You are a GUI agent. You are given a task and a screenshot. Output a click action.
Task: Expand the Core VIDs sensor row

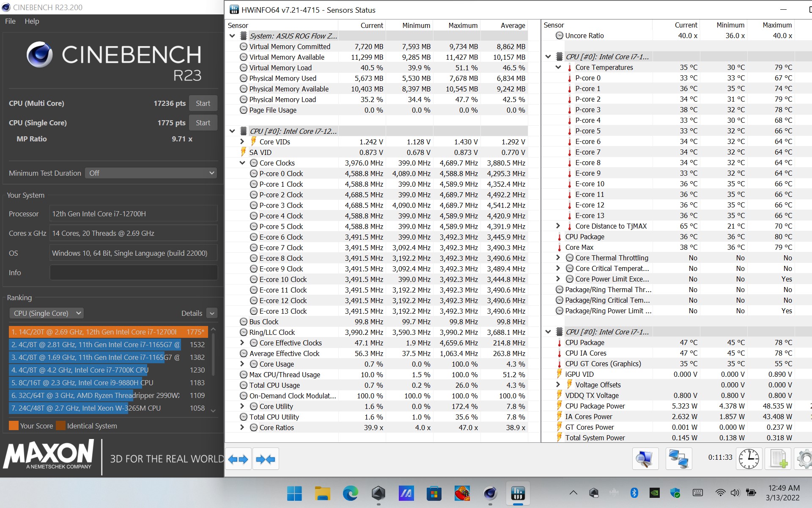click(242, 142)
